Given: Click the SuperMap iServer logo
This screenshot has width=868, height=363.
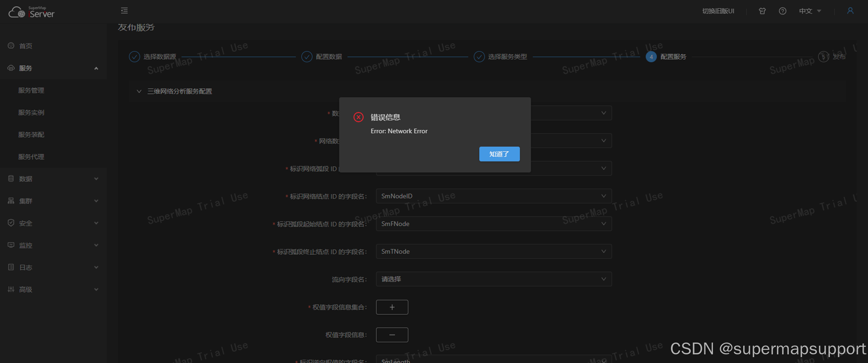Looking at the screenshot, I should [31, 11].
